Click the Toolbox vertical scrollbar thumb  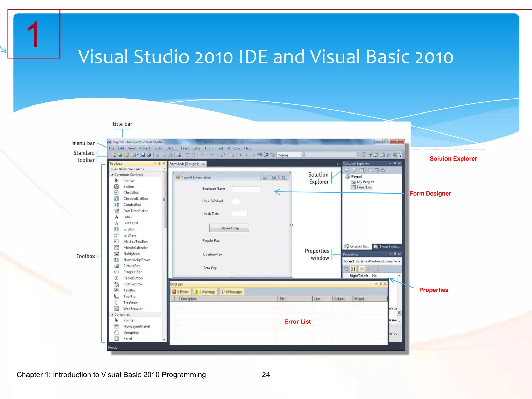[x=164, y=199]
